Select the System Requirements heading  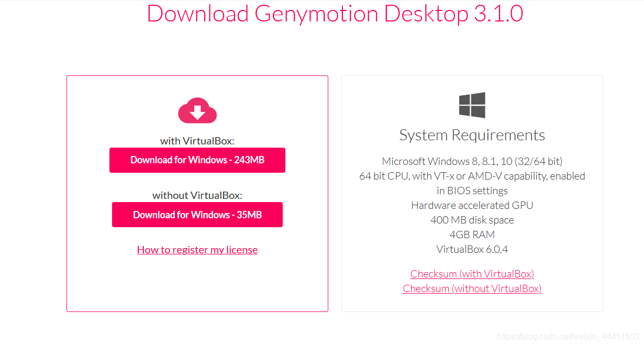point(472,135)
